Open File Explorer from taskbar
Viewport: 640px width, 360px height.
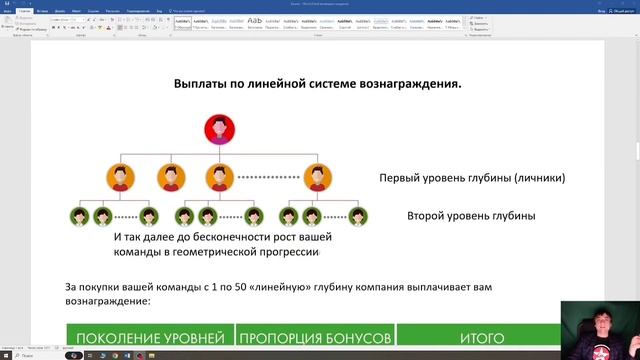(152, 356)
